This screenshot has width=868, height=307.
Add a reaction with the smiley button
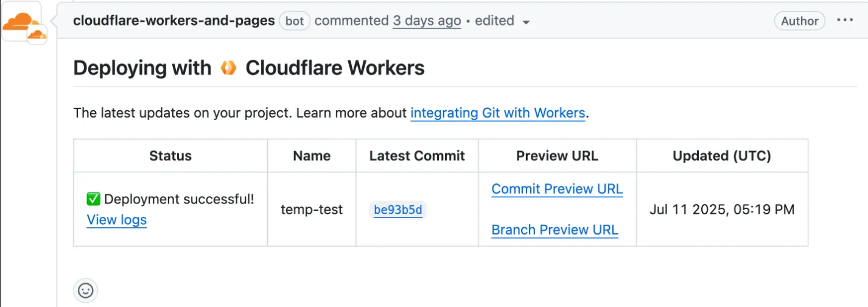tap(86, 291)
